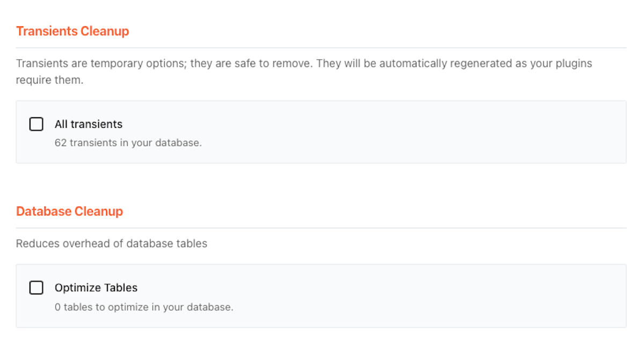
Task: Click the word "Cleanup" in Transients Cleanup
Action: (105, 31)
